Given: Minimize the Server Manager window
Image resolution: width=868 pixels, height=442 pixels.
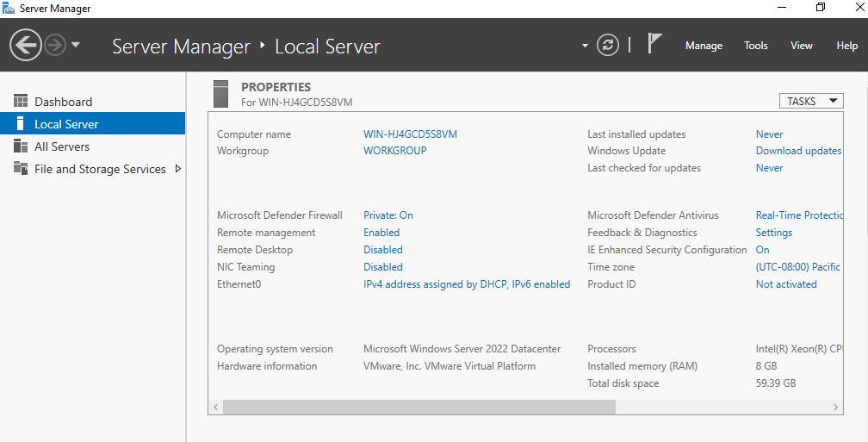Looking at the screenshot, I should tap(782, 8).
